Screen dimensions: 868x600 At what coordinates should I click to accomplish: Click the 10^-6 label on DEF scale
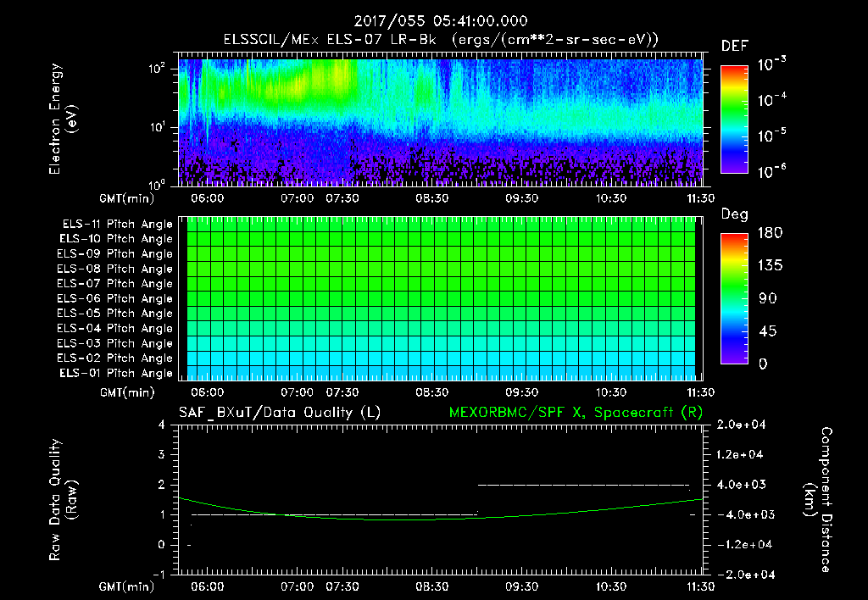(772, 171)
